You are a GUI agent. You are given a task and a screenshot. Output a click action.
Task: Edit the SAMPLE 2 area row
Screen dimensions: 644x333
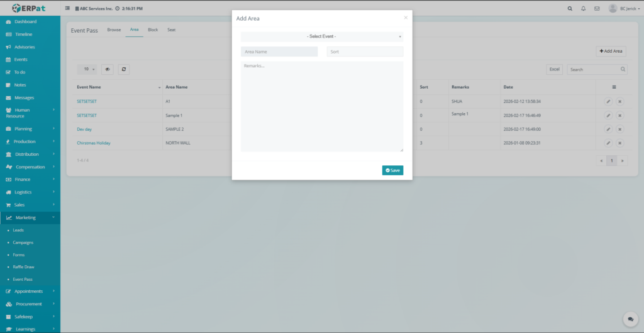tap(608, 129)
